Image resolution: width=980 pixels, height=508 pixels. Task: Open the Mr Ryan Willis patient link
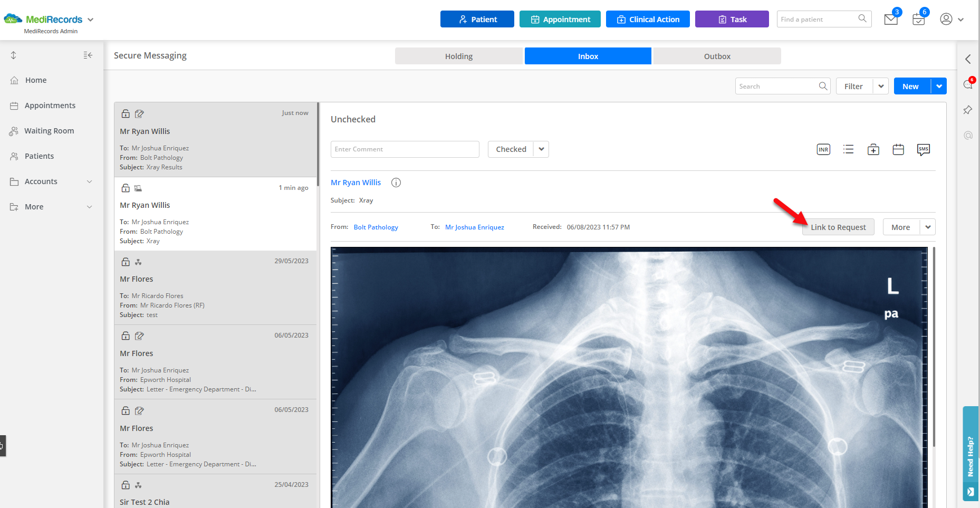356,183
